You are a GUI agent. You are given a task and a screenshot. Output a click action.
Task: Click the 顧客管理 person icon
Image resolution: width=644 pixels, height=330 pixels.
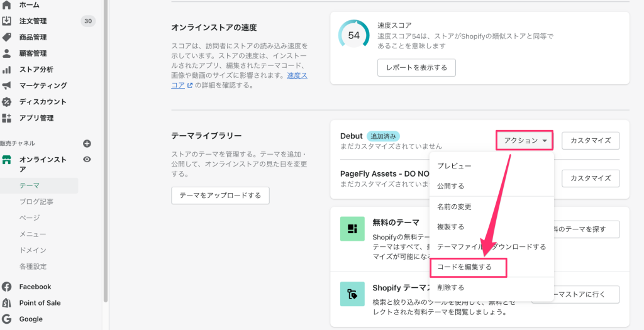point(6,53)
